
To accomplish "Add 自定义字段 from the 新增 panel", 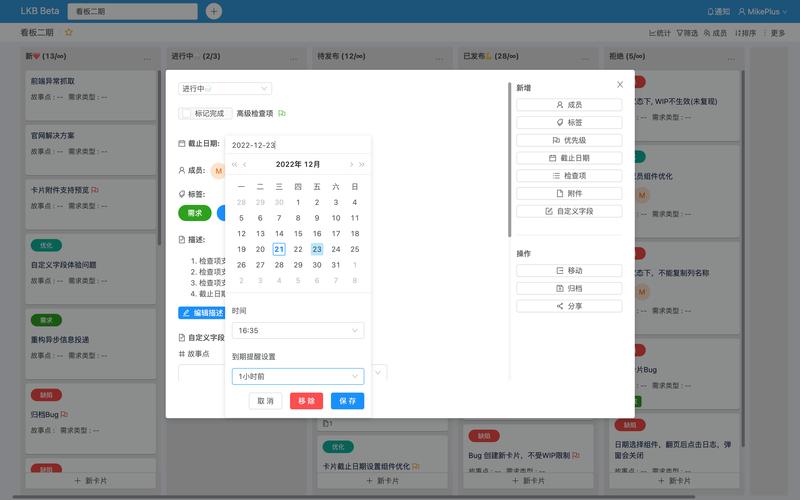I will [x=569, y=211].
